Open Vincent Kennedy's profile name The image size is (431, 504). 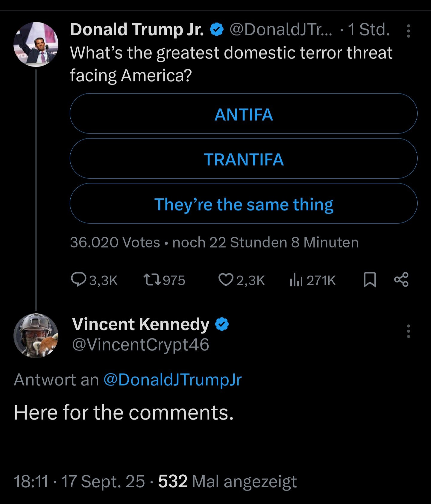(x=141, y=324)
